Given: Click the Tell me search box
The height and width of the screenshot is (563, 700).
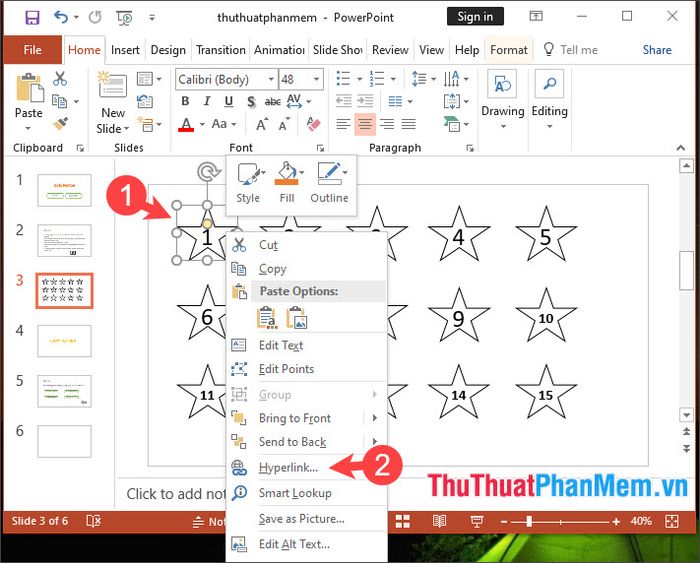Looking at the screenshot, I should click(x=571, y=50).
